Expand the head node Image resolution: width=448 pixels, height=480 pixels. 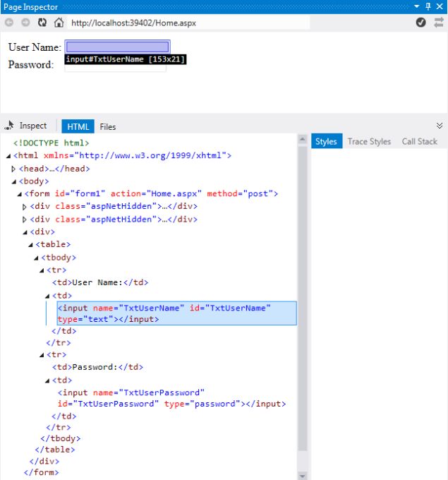click(13, 169)
